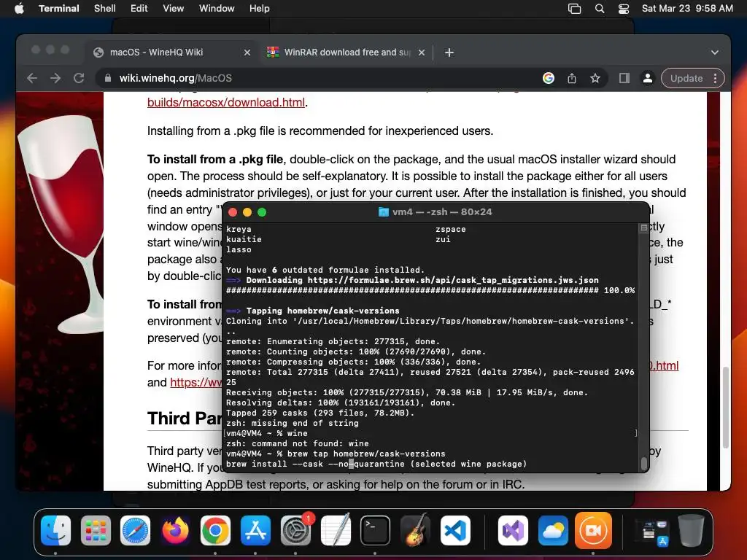The height and width of the screenshot is (560, 747).
Task: Click the date and time in menu bar
Action: click(687, 8)
